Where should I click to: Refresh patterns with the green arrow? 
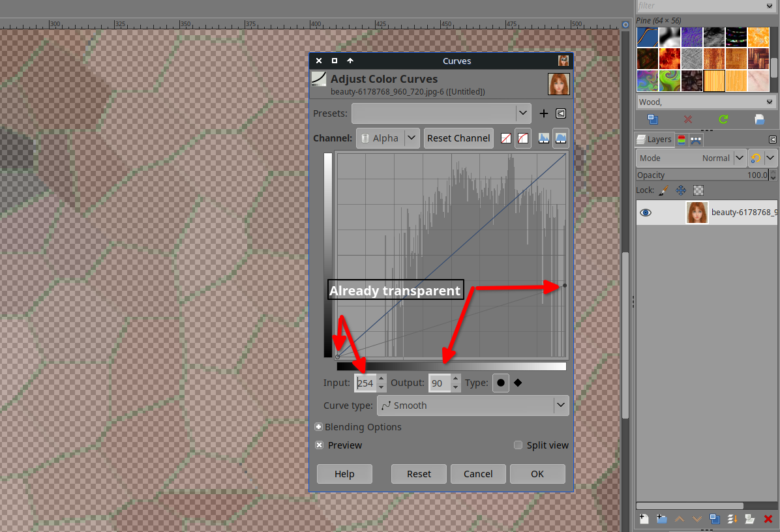[723, 119]
